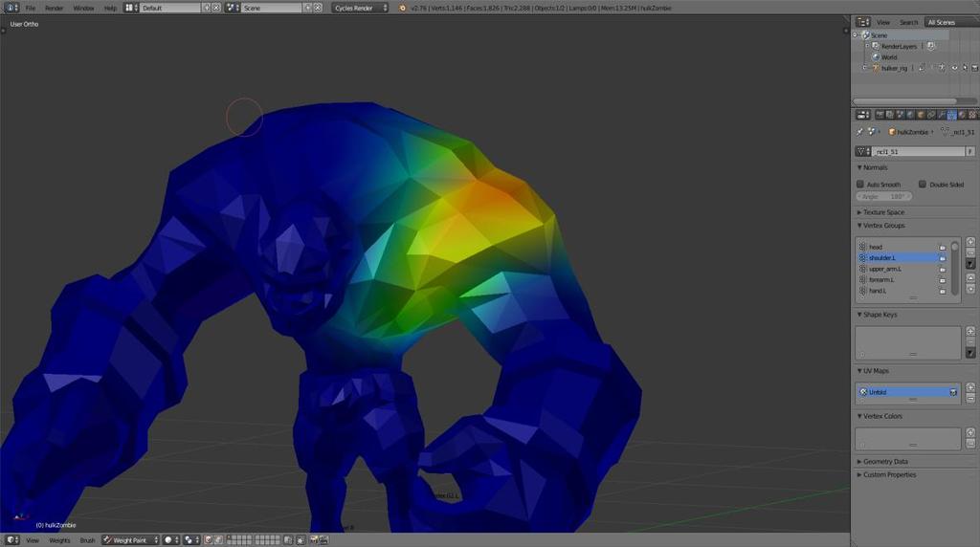Viewport: 980px width, 547px height.
Task: Switch to the World properties tab
Action: tap(910, 115)
